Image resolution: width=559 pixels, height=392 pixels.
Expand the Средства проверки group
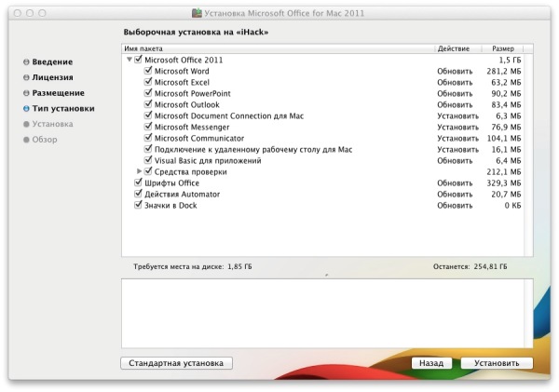tap(139, 171)
